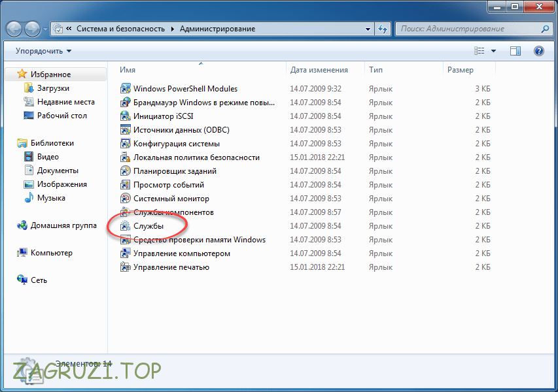The width and height of the screenshot is (558, 392).
Task: Select Система и безопасность in the breadcrumb
Action: click(120, 29)
